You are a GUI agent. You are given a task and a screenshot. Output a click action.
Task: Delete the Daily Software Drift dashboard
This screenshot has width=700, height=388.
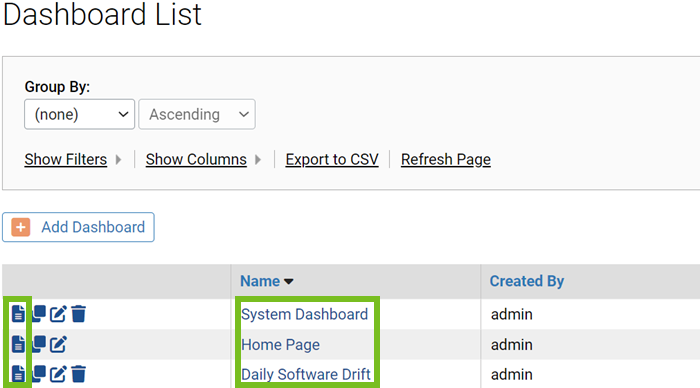[x=79, y=374]
